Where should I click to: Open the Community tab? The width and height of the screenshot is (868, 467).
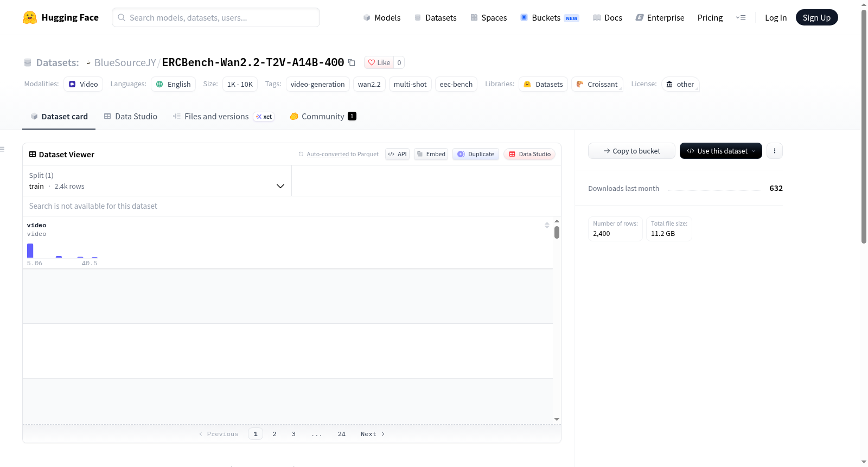pyautogui.click(x=323, y=116)
